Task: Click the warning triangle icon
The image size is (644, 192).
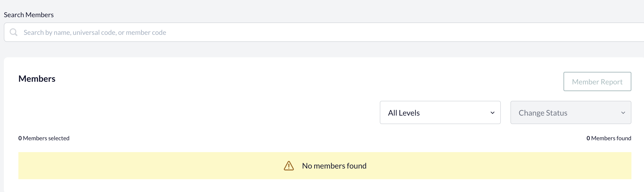Action: coord(289,166)
